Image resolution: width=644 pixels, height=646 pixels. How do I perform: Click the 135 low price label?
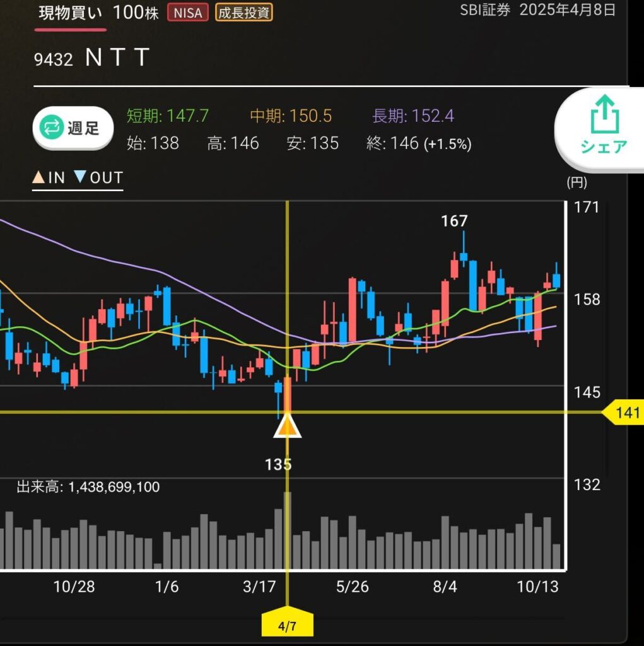pyautogui.click(x=278, y=465)
